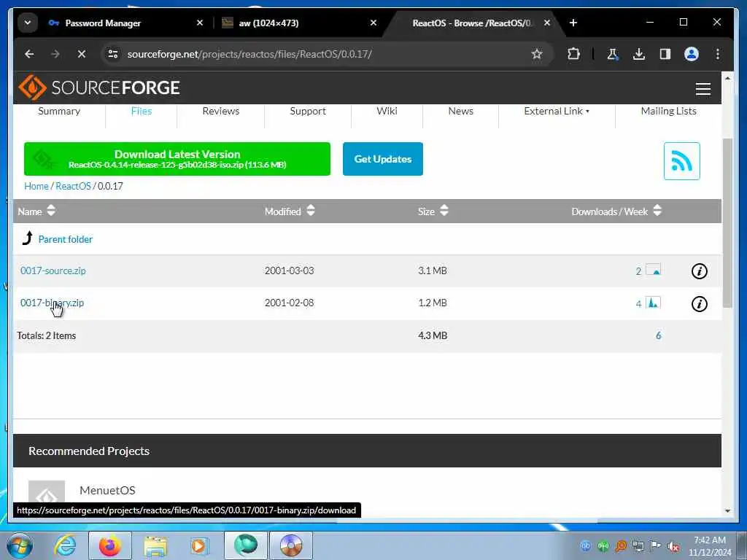Open the Chrome profile avatar
747x560 pixels.
pyautogui.click(x=692, y=54)
